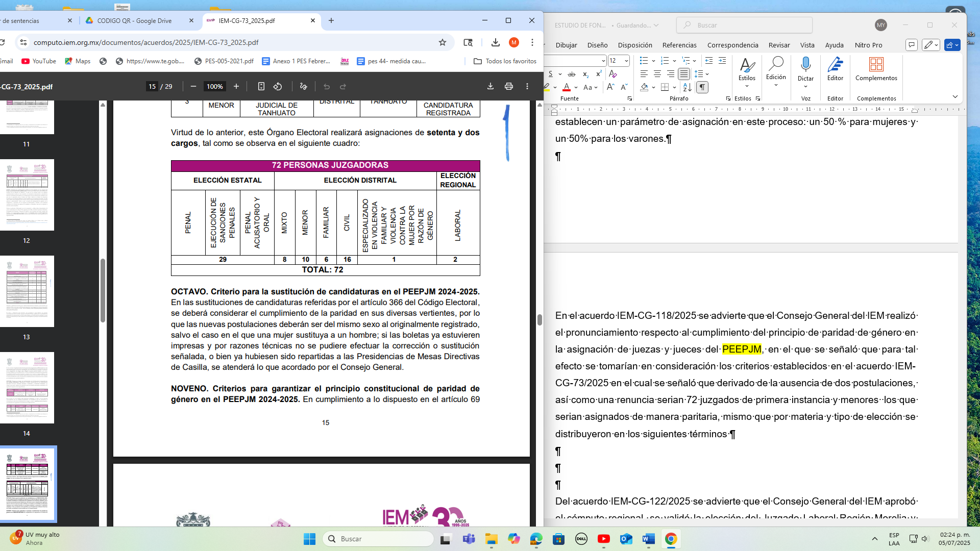980x551 pixels.
Task: Align text left in Word
Action: [x=644, y=74]
